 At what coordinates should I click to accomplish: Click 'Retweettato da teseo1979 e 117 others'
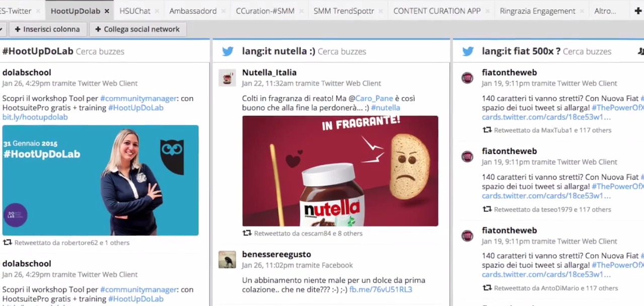552,209
